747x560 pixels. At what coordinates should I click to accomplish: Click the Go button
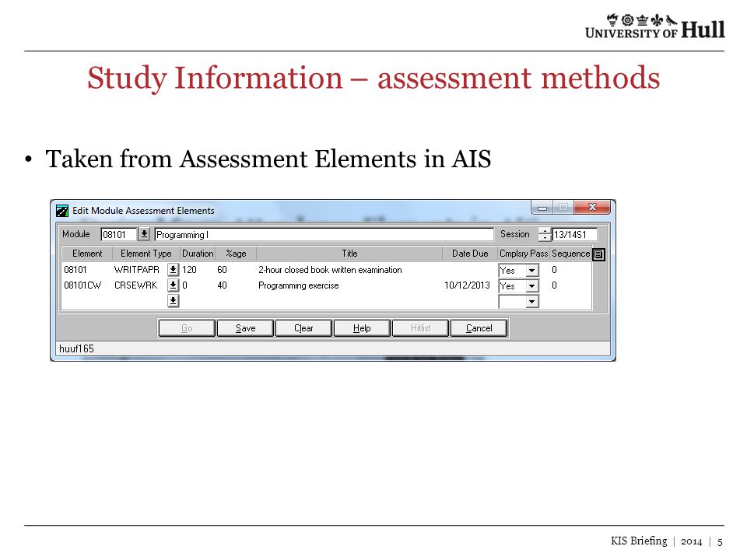click(187, 328)
